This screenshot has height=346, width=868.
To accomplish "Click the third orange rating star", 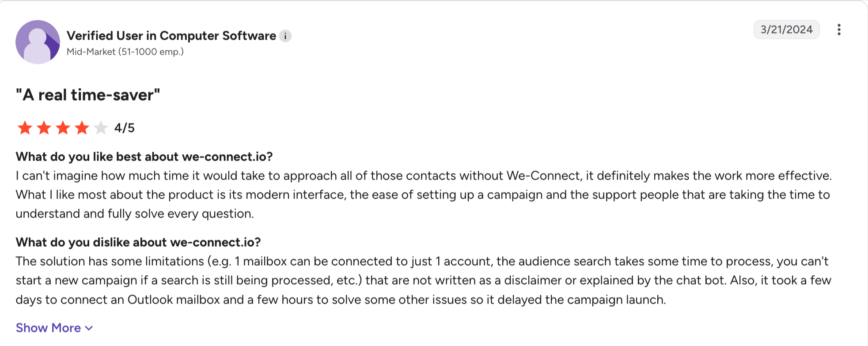I will point(63,128).
